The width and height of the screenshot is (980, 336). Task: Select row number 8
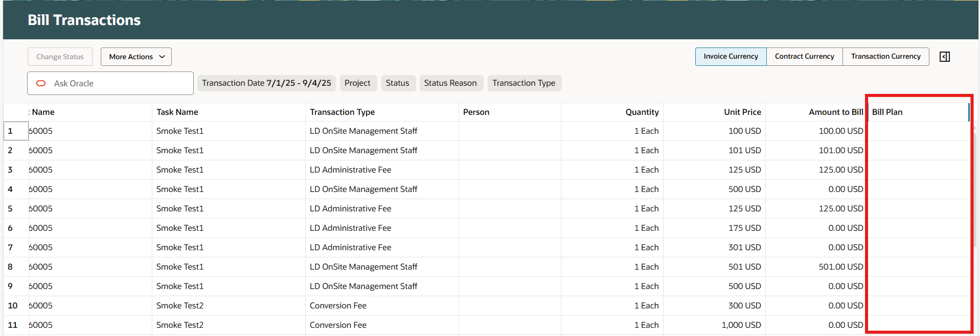point(16,267)
